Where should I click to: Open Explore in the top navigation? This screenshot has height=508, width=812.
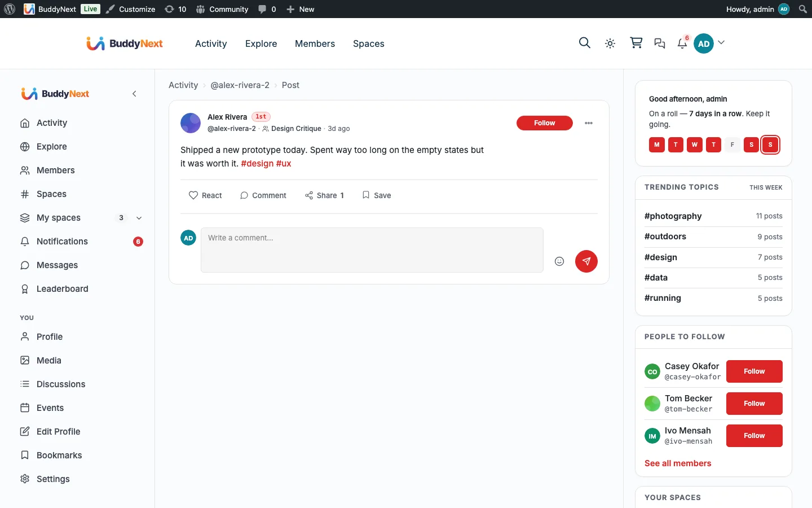261,43
